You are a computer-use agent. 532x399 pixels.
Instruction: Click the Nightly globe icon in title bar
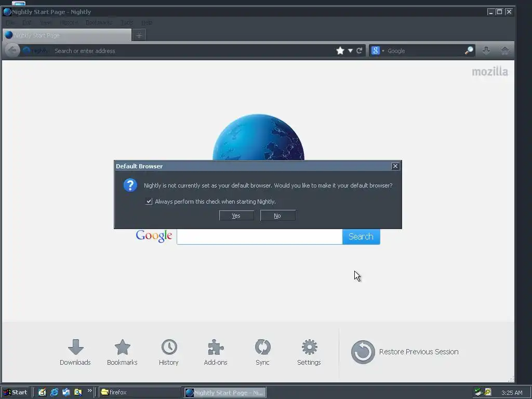pos(7,12)
